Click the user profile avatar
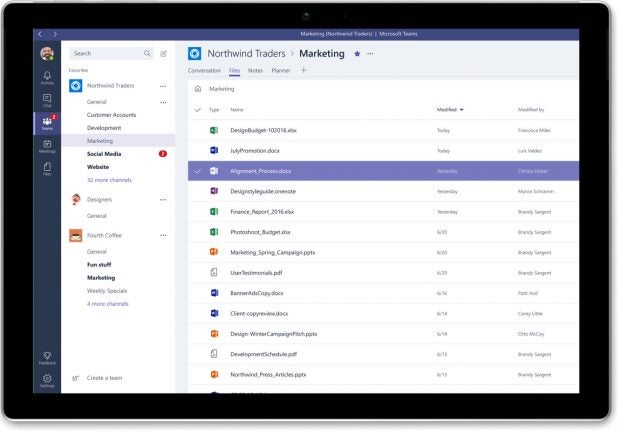The height and width of the screenshot is (436, 620). 47,53
